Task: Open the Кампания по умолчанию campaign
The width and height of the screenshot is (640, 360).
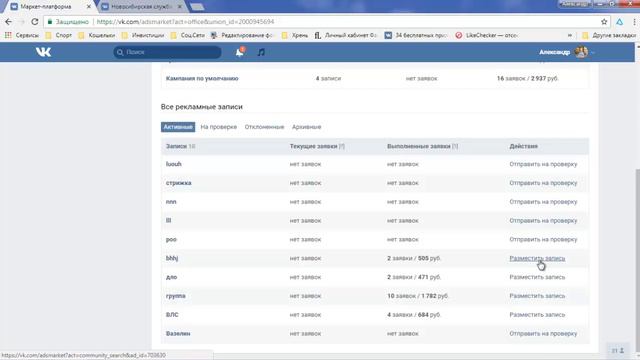Action: [x=202, y=78]
